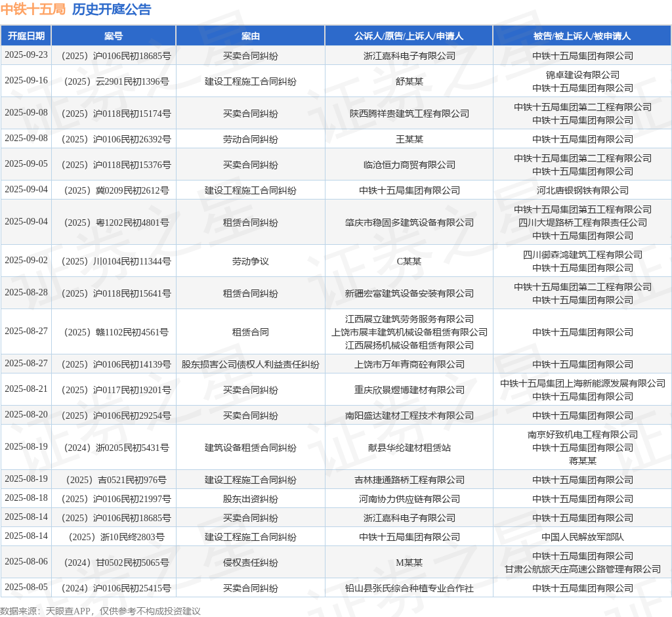The image size is (672, 617).
Task: Click plaintiff 上饶市万年青商砼有限公司
Action: click(x=409, y=364)
